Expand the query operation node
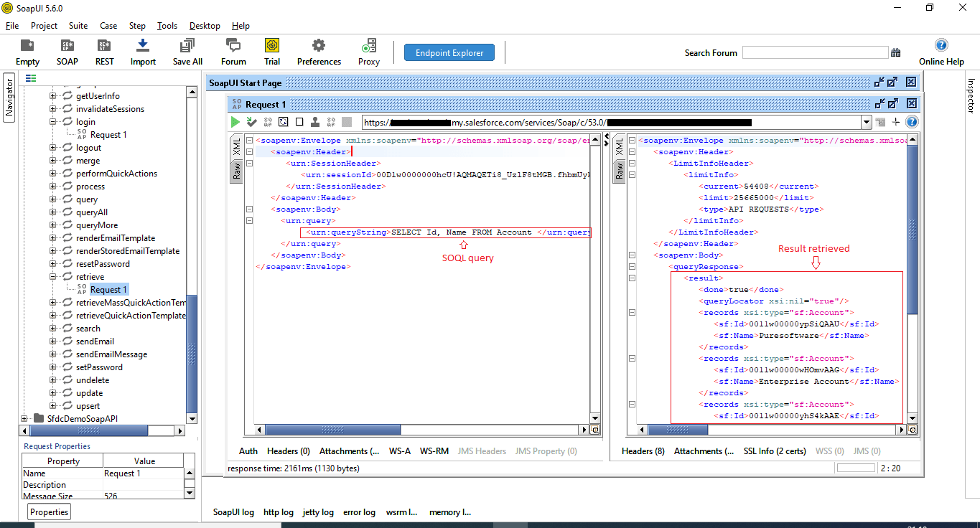This screenshot has height=528, width=980. pos(53,199)
